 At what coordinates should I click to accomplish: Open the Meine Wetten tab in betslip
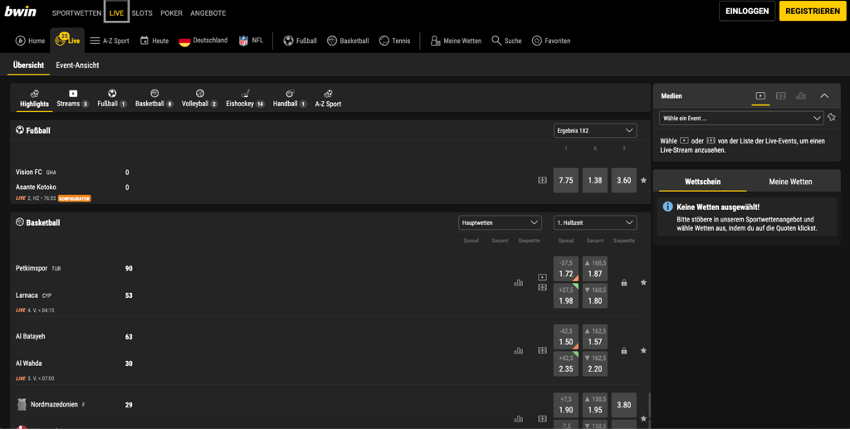(x=790, y=182)
